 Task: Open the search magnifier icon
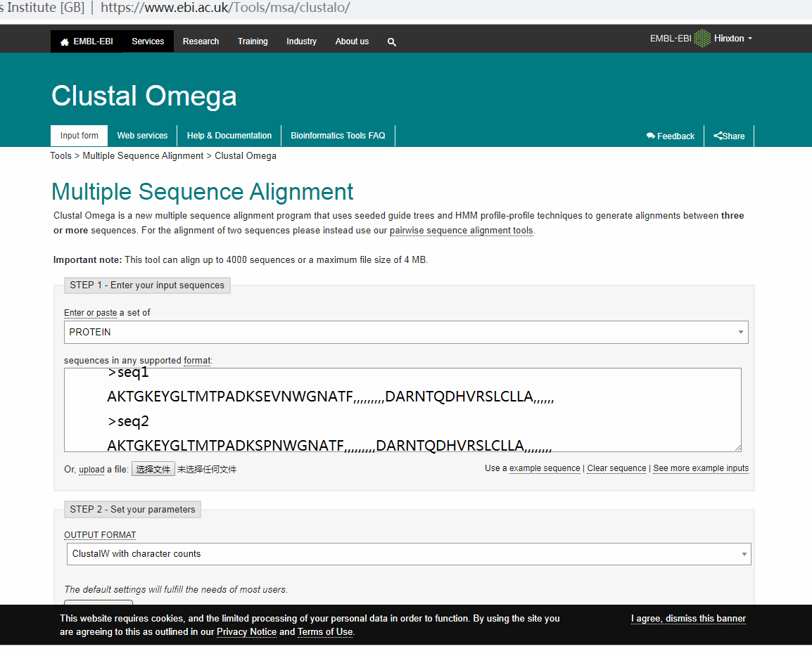(392, 42)
